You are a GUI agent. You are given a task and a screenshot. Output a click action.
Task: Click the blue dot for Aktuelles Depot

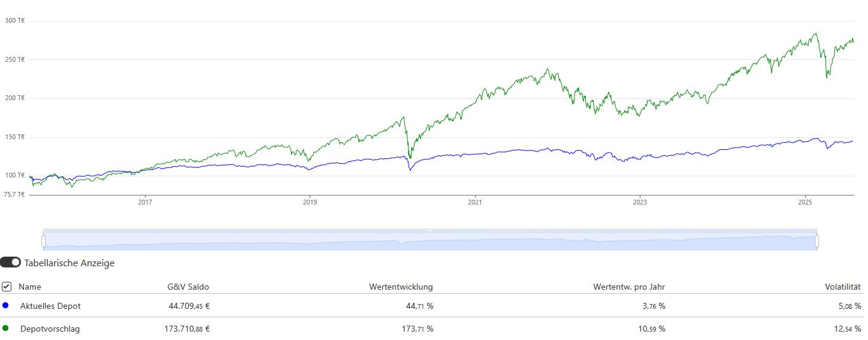tap(5, 306)
